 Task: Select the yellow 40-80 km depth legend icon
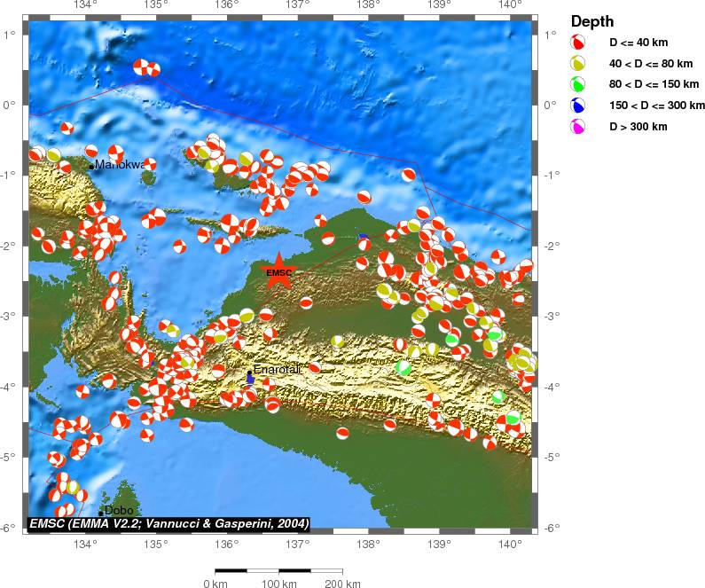577,64
